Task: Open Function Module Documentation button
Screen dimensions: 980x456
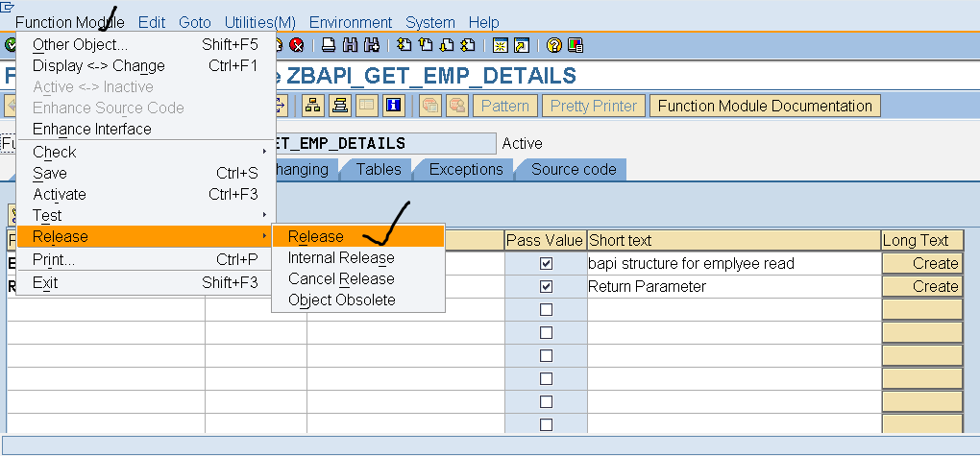Action: tap(765, 106)
